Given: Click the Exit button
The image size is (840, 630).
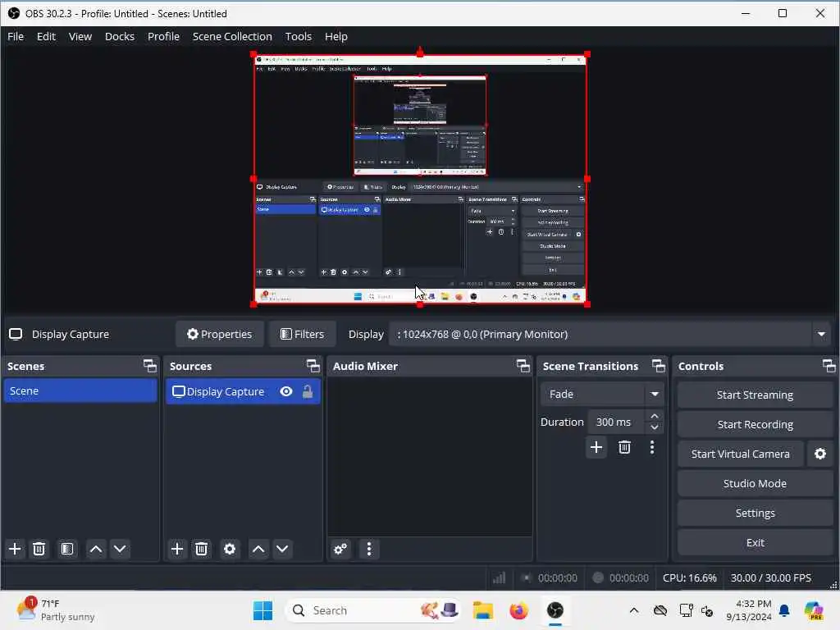Looking at the screenshot, I should 755,542.
